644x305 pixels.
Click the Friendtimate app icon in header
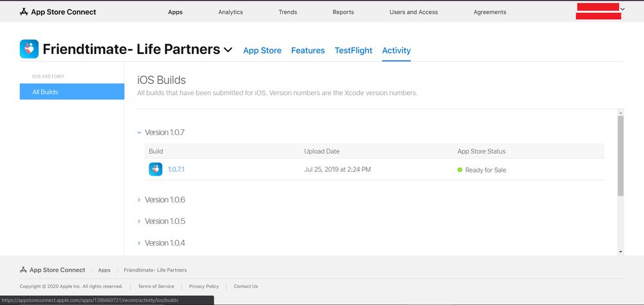pos(29,50)
